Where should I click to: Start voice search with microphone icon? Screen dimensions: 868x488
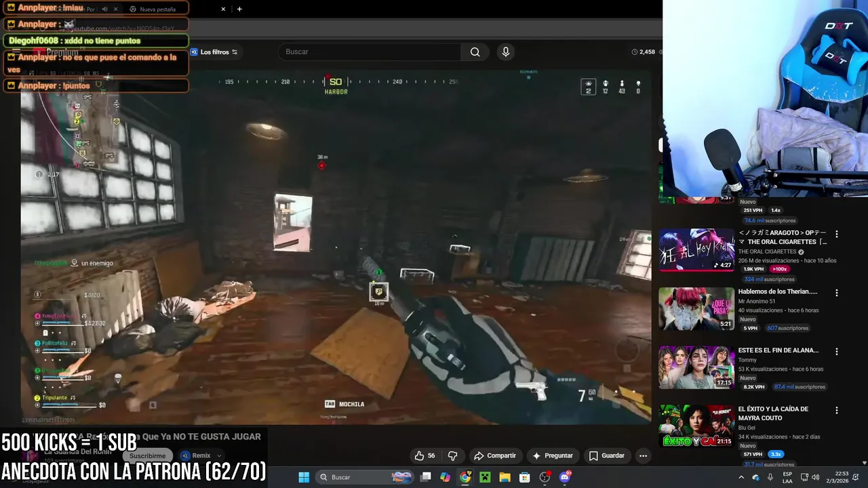505,52
